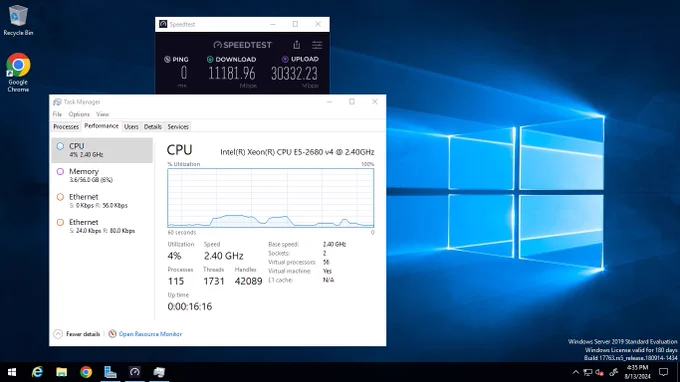This screenshot has height=382, width=680.
Task: Open the Action Center notifications icon
Action: (664, 372)
